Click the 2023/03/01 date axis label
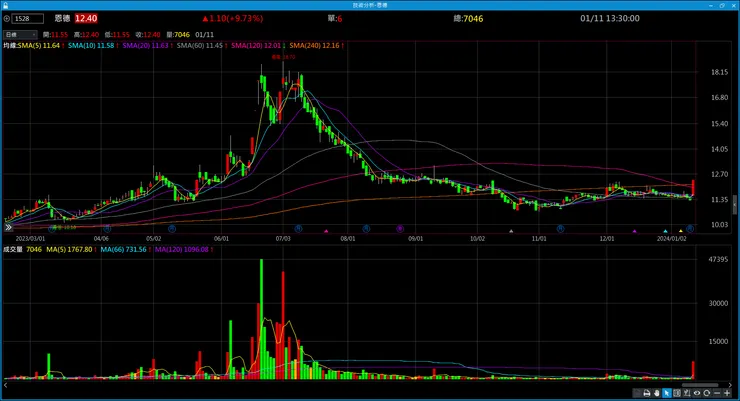 [30, 239]
